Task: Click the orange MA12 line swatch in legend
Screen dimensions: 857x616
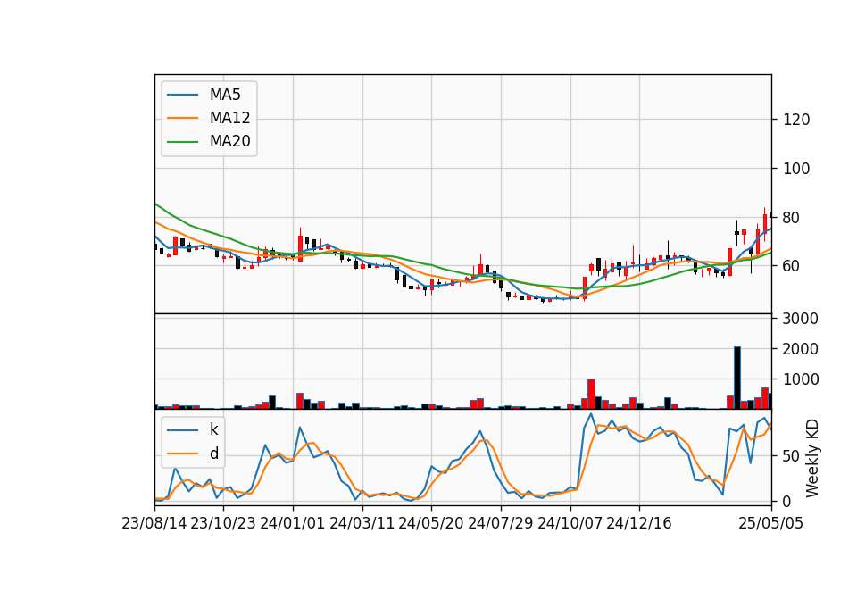Action: click(182, 118)
